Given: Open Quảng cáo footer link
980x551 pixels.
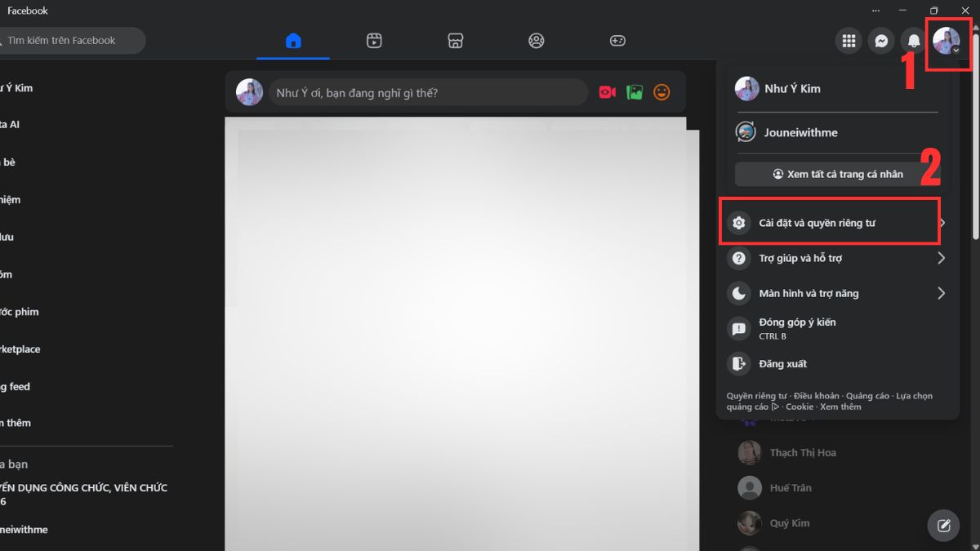Looking at the screenshot, I should tap(867, 396).
